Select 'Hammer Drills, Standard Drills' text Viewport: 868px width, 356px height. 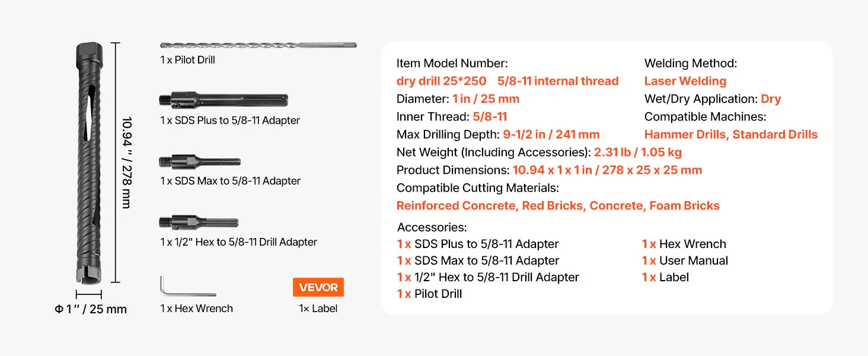coord(730,135)
